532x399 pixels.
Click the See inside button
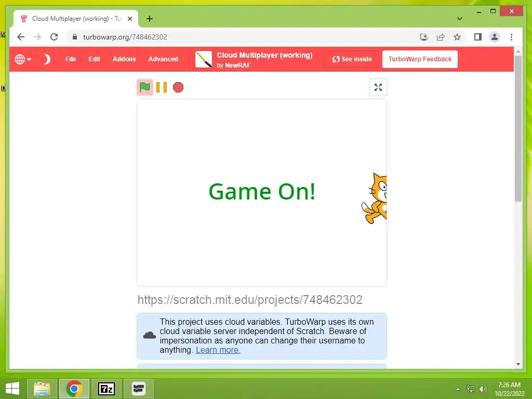click(x=352, y=59)
